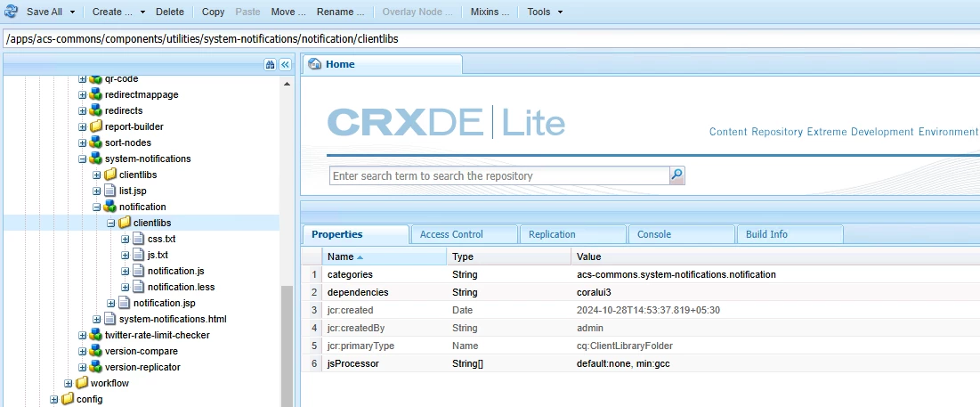Viewport: 980px width, 407px height.
Task: Click the twitter-rate-limit-checker component icon
Action: (95, 335)
